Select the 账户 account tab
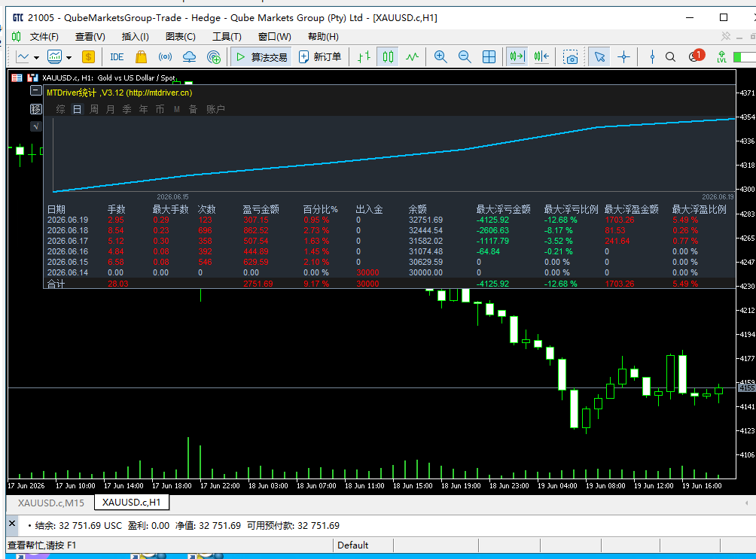This screenshot has height=559, width=756. tap(215, 109)
